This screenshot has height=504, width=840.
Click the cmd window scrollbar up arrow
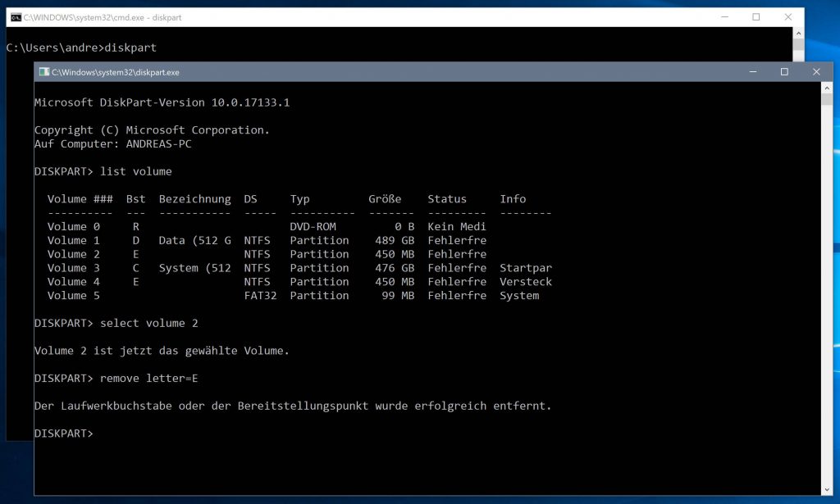coord(797,33)
